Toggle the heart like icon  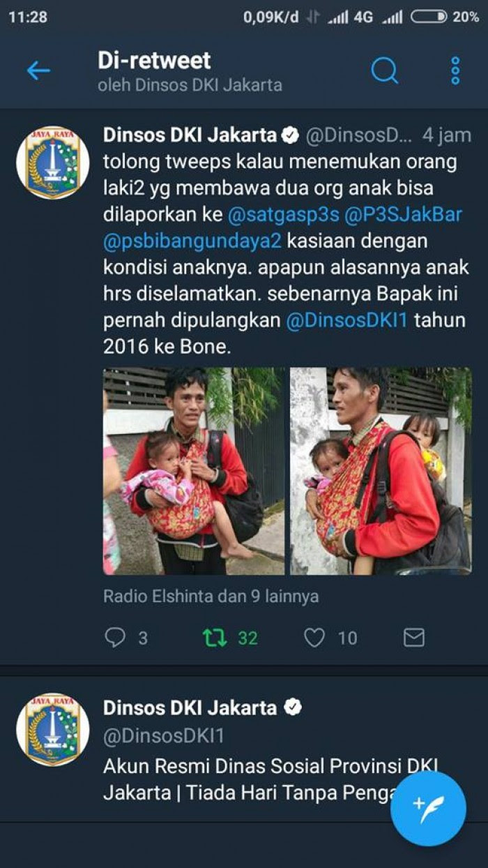314,637
